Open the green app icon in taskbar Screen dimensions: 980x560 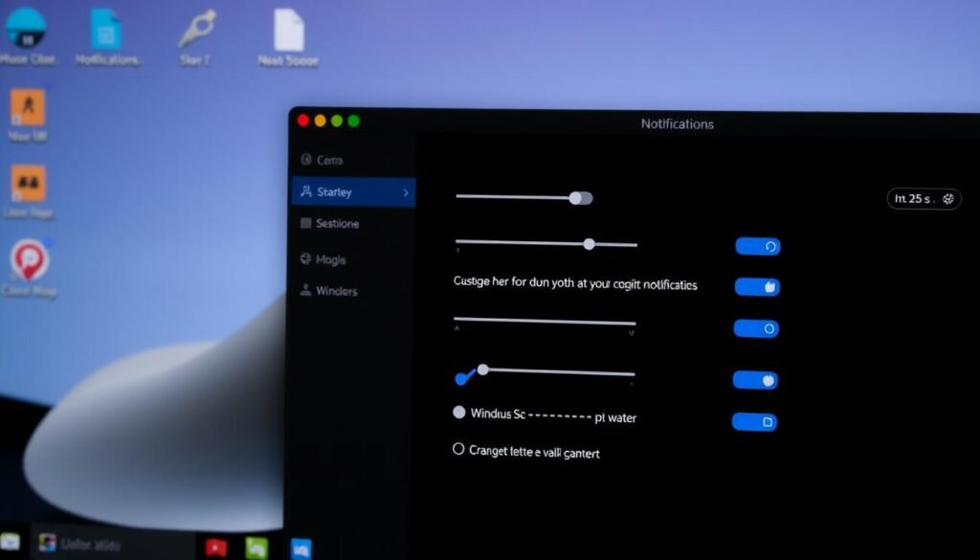[x=256, y=548]
